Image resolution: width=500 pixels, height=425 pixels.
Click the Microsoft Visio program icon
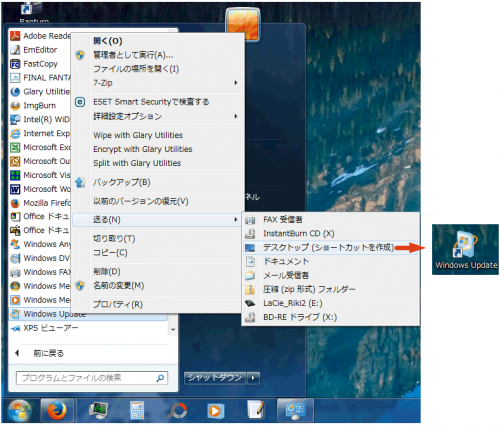(15, 175)
